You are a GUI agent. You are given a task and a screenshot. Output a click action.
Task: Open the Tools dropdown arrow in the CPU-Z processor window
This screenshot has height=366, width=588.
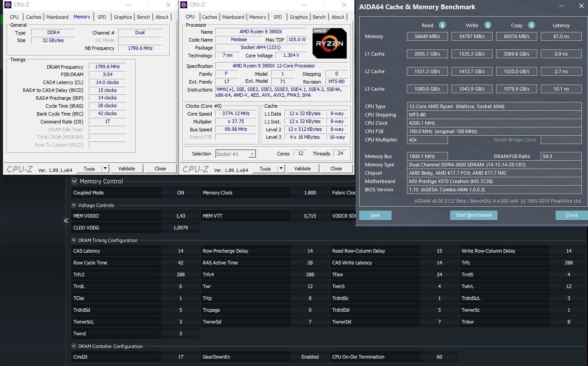pos(281,169)
